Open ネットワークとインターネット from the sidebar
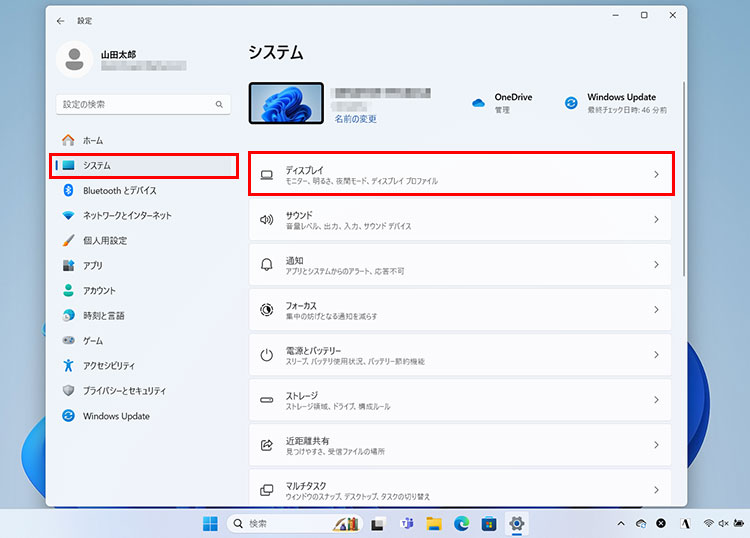Screen dimensions: 750x538 [x=126, y=215]
